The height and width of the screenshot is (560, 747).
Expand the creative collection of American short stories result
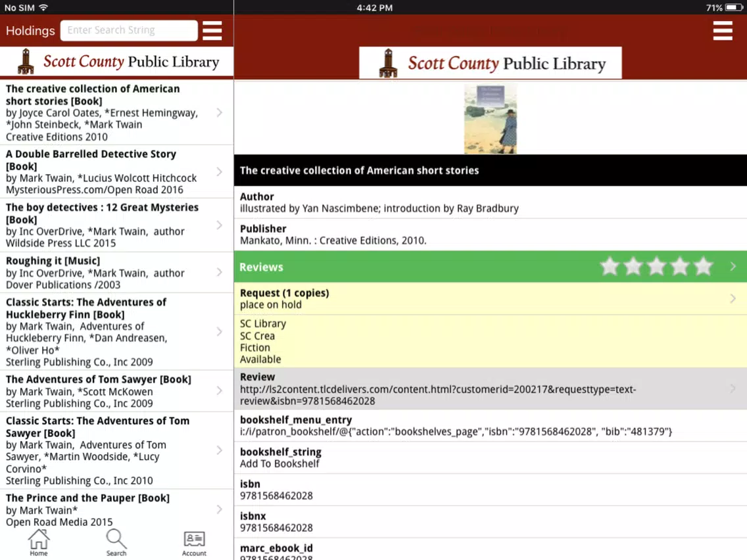pos(219,112)
